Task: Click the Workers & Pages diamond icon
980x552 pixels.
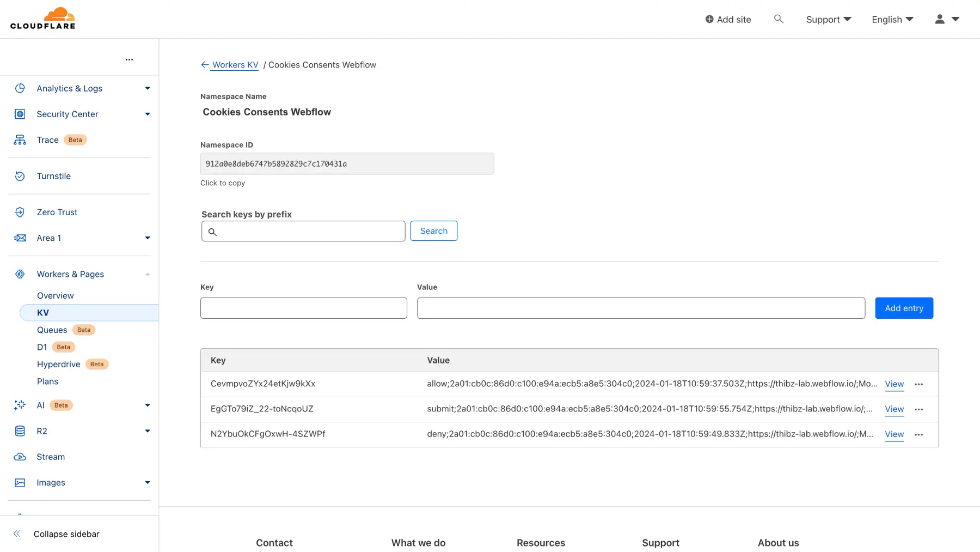Action: coord(20,274)
